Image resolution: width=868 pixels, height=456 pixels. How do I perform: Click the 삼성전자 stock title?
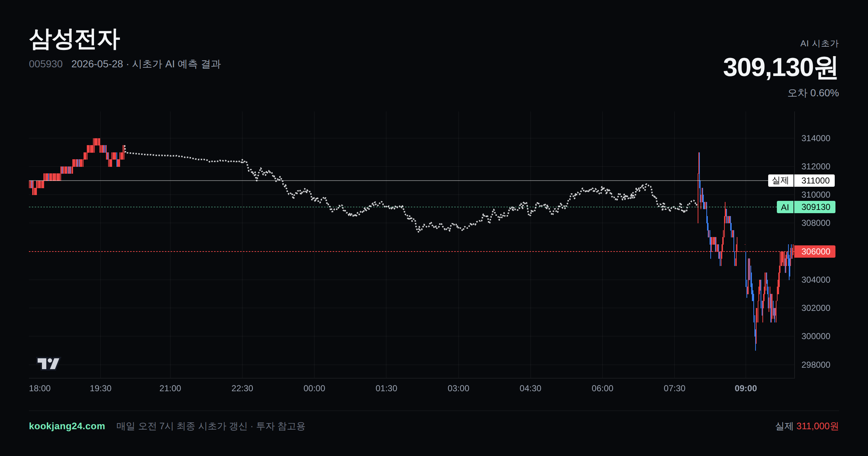coord(75,39)
